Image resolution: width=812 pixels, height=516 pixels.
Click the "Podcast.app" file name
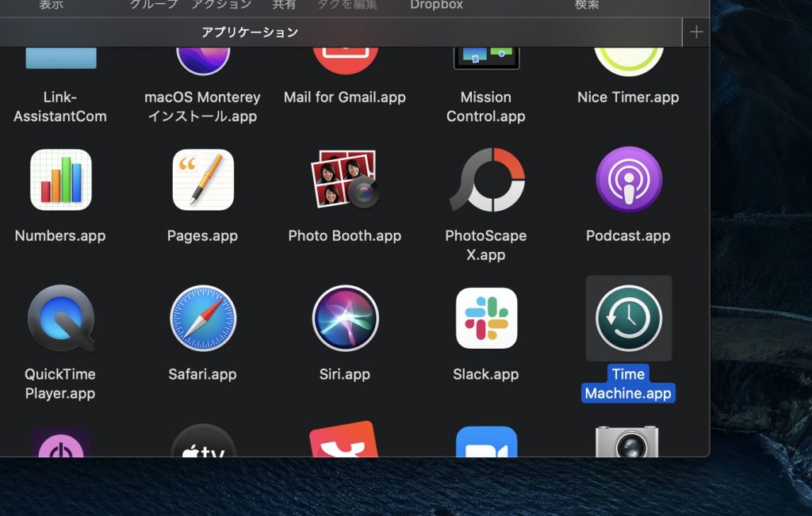click(x=628, y=236)
